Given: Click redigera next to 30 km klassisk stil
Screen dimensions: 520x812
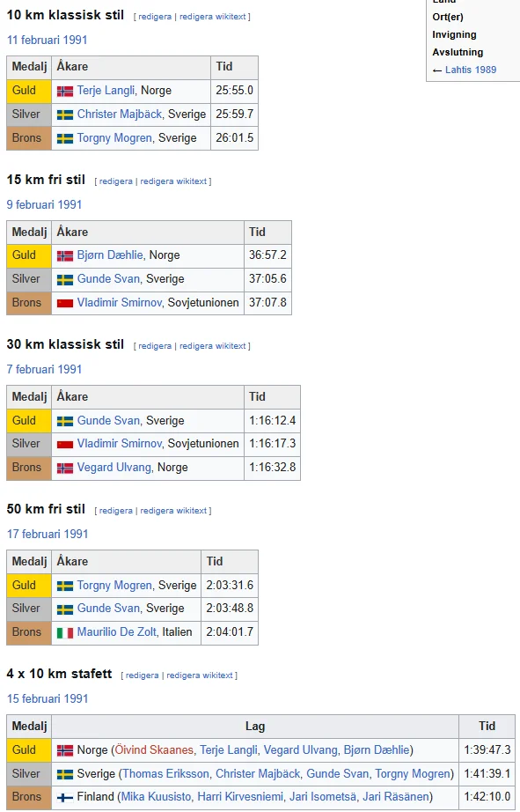Looking at the screenshot, I should (155, 346).
